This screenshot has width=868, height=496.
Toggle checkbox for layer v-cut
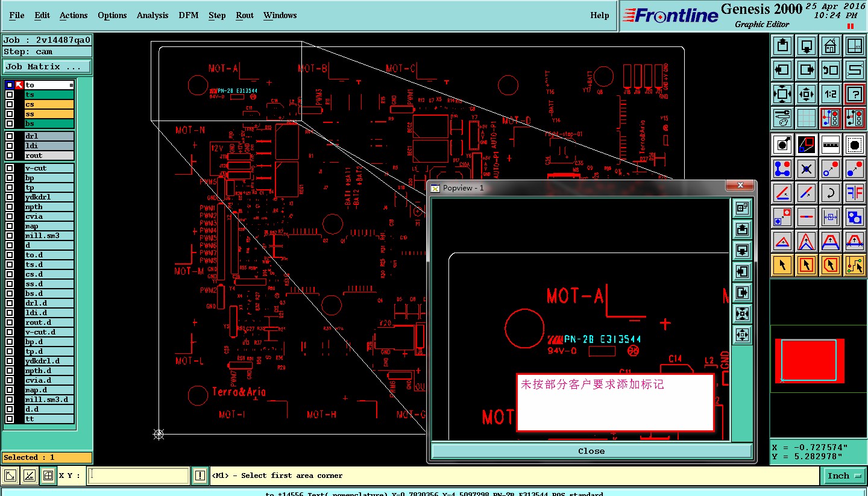[x=10, y=168]
